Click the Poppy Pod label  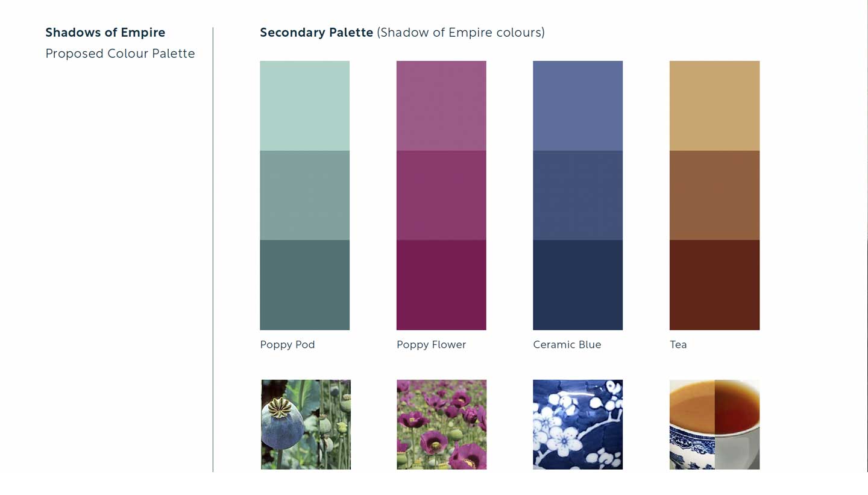click(x=288, y=345)
